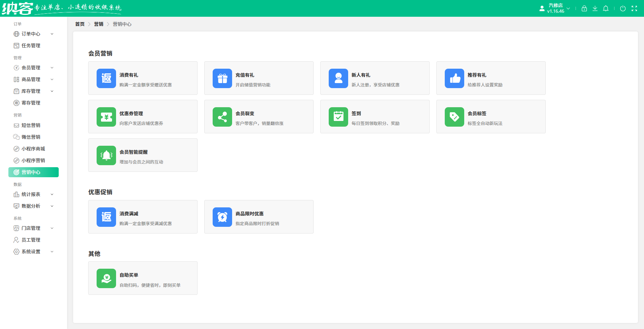Open the 商品限时优惠 alarm clock icon
This screenshot has width=644, height=329.
coord(222,217)
